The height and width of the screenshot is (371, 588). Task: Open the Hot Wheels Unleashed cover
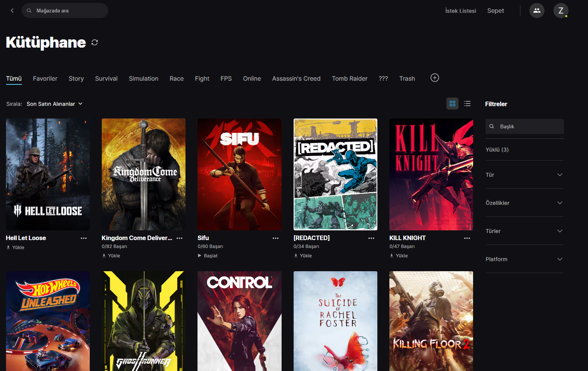click(x=48, y=321)
